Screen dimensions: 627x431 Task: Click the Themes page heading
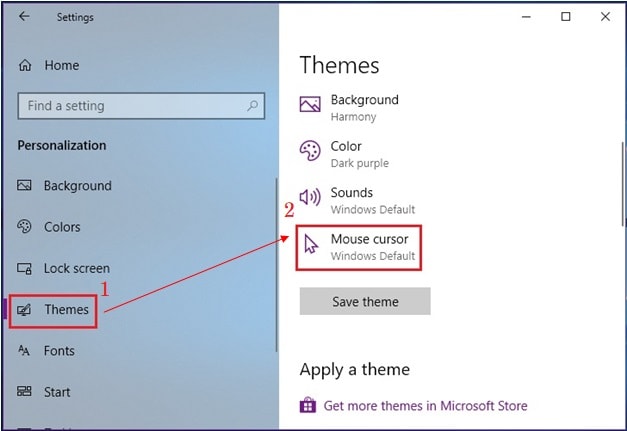coord(339,65)
